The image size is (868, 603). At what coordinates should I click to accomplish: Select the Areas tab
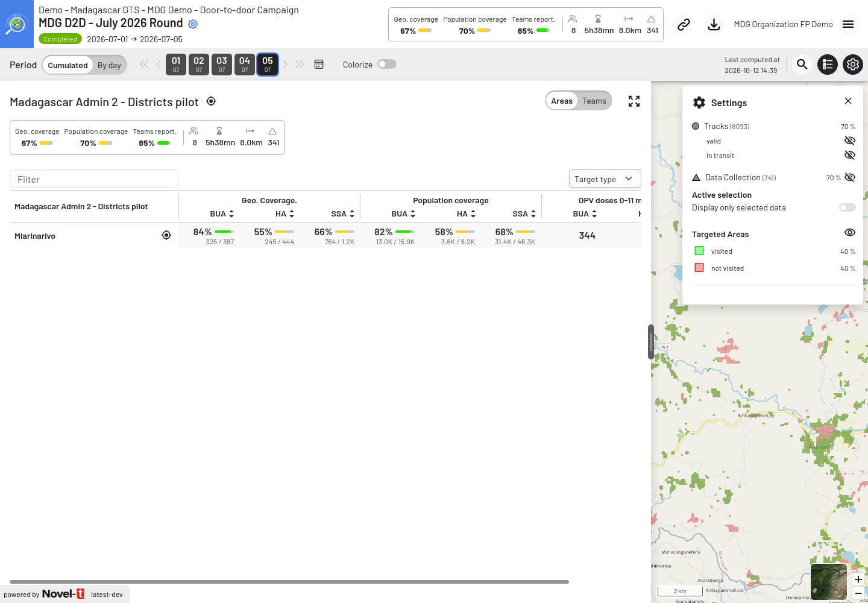coord(562,101)
